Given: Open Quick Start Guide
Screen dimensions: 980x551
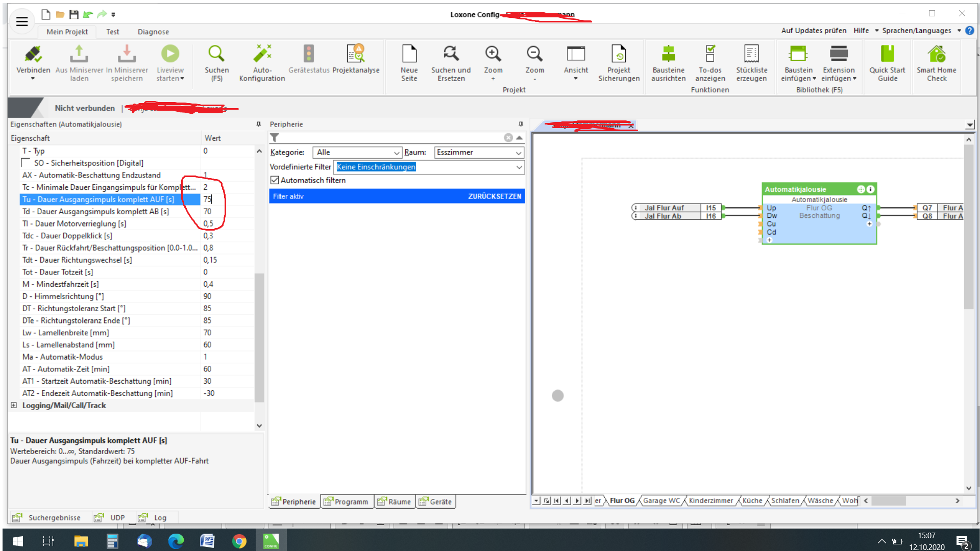Looking at the screenshot, I should pos(887,54).
